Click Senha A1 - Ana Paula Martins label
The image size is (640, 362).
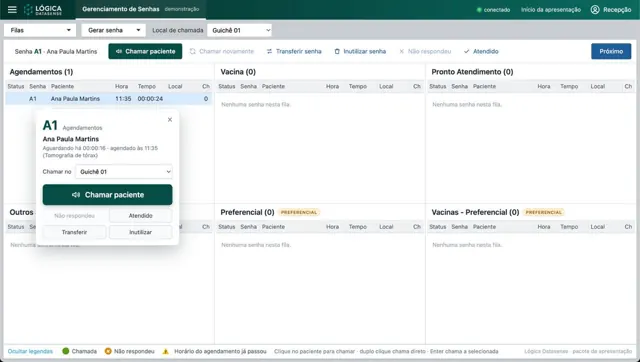click(56, 51)
